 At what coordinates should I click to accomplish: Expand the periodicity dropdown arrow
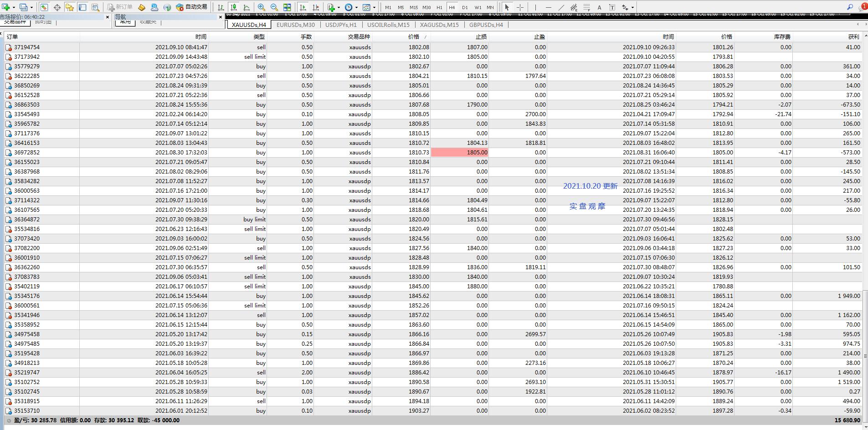pyautogui.click(x=356, y=7)
